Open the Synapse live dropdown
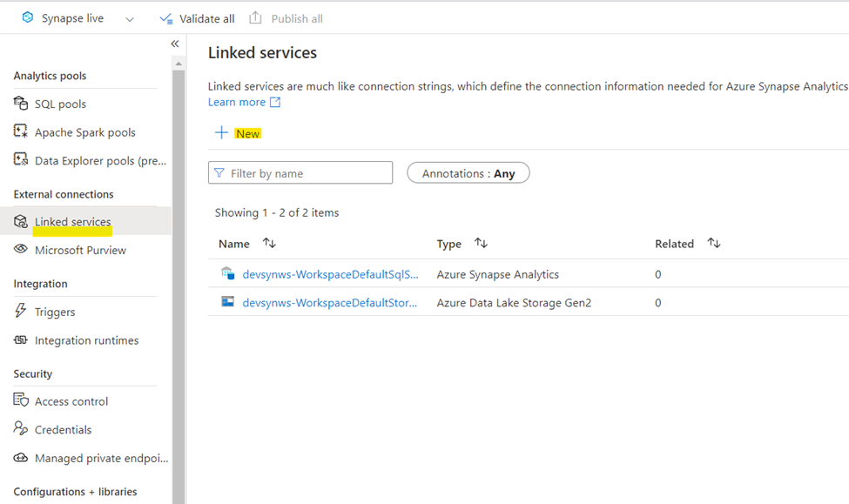The height and width of the screenshot is (504, 849). (130, 19)
